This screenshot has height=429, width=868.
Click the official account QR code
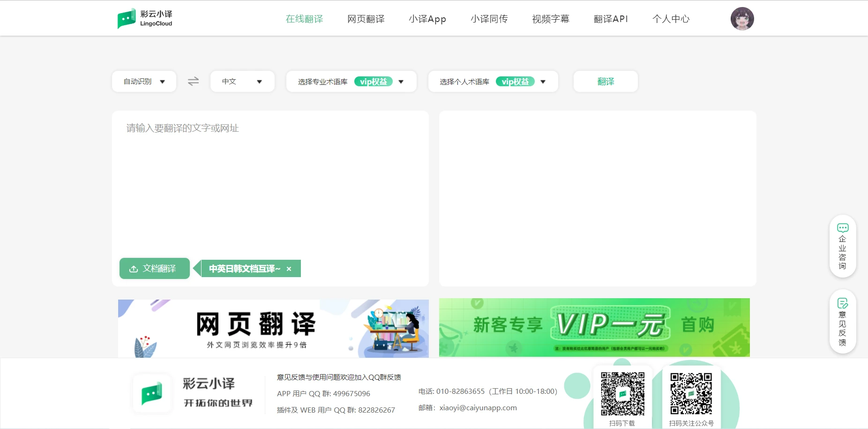(691, 394)
